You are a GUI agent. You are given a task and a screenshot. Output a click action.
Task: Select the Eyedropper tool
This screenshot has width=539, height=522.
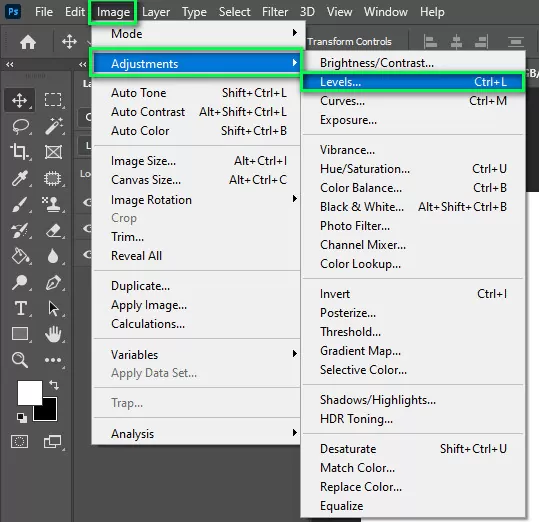[x=20, y=178]
